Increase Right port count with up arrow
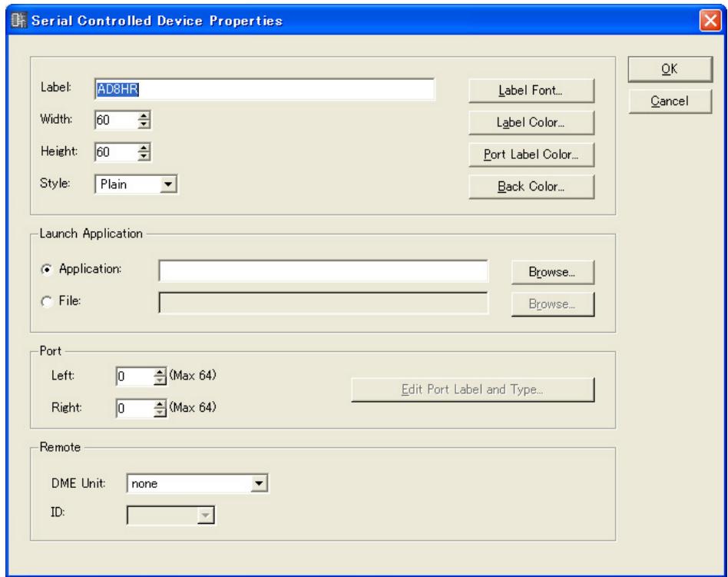 (x=160, y=404)
